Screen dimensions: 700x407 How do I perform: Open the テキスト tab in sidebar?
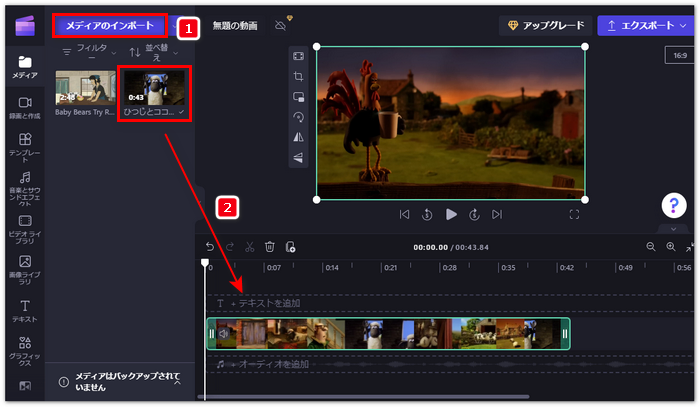pos(25,311)
